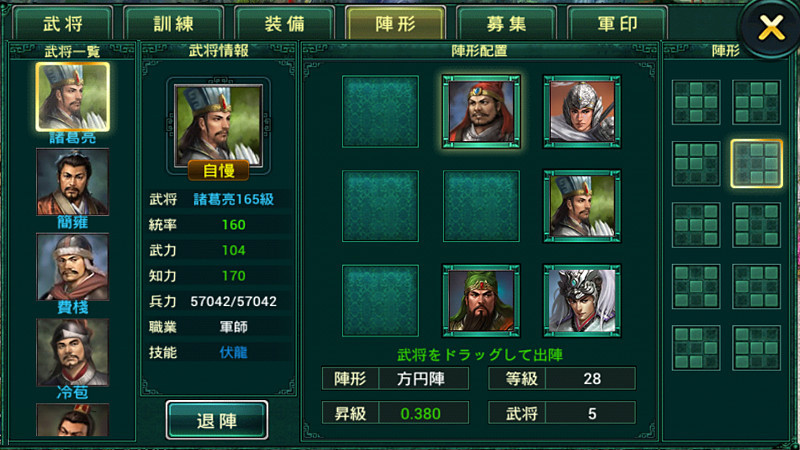This screenshot has height=450, width=800.
Task: Pick general 冷苞 from the list
Action: [72, 352]
